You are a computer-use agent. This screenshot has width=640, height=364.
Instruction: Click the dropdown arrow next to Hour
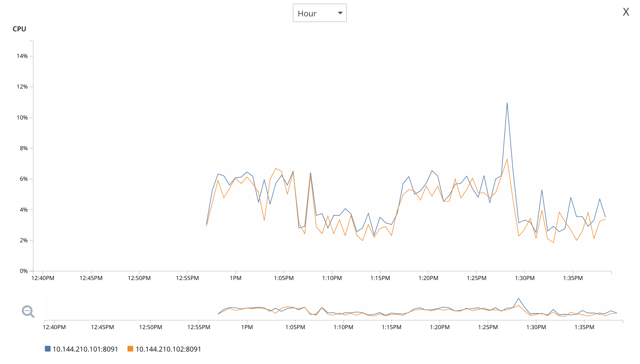pyautogui.click(x=340, y=13)
